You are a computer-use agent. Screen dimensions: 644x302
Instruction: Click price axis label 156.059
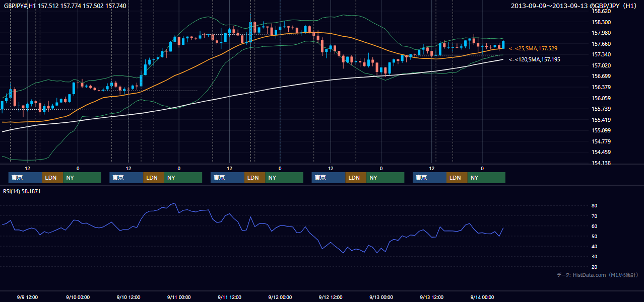point(601,98)
